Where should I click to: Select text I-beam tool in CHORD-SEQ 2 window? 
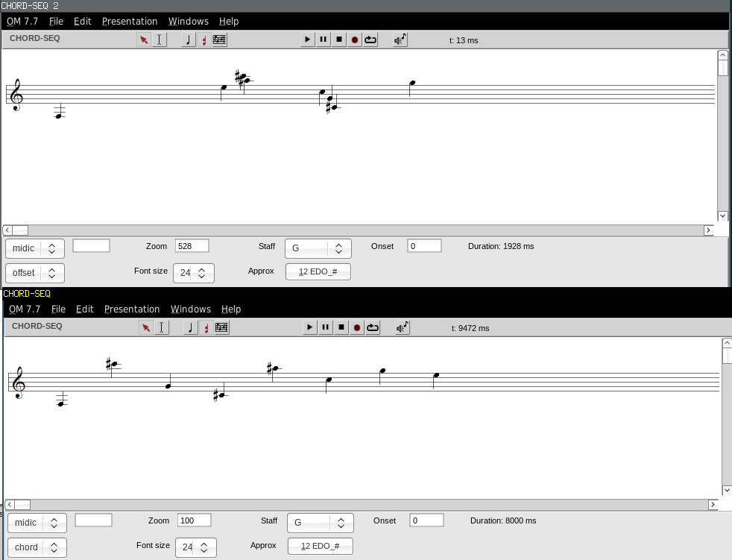(x=160, y=40)
